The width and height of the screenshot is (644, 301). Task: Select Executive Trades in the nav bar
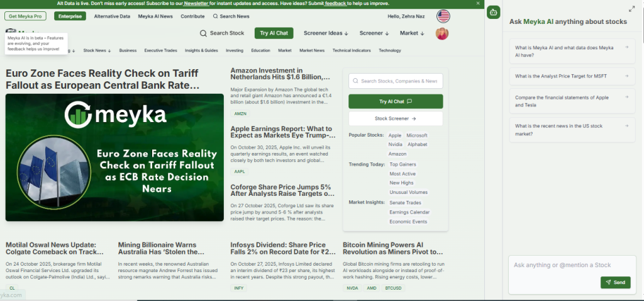[160, 50]
